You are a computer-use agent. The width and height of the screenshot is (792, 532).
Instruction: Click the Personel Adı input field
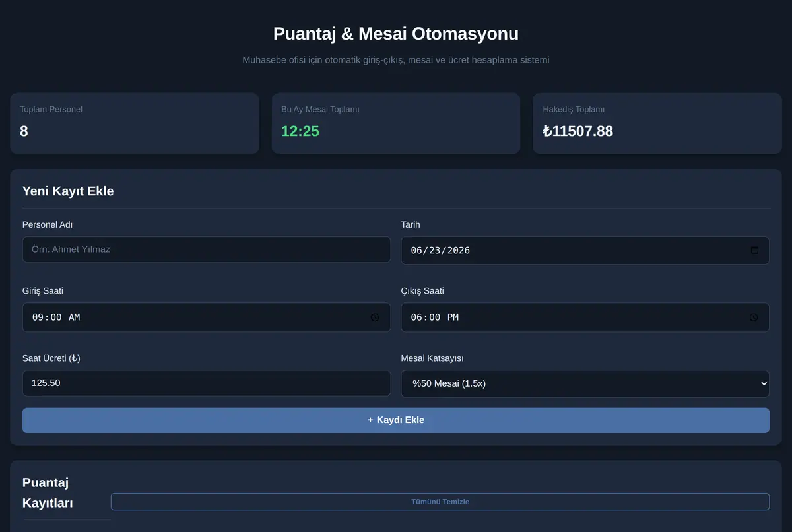coord(207,249)
